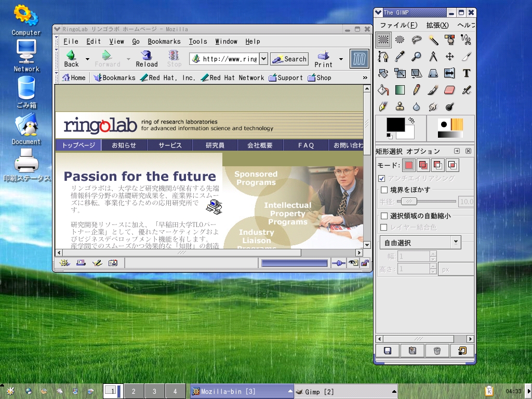532x399 pixels.
Task: Click the Reload icon in Mozilla
Action: pyautogui.click(x=147, y=59)
